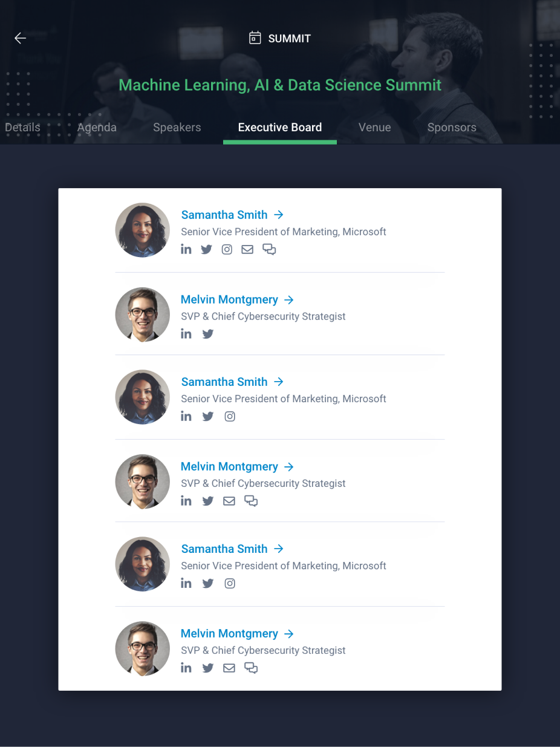Open the Venue tab
The width and height of the screenshot is (560, 747).
click(x=375, y=128)
